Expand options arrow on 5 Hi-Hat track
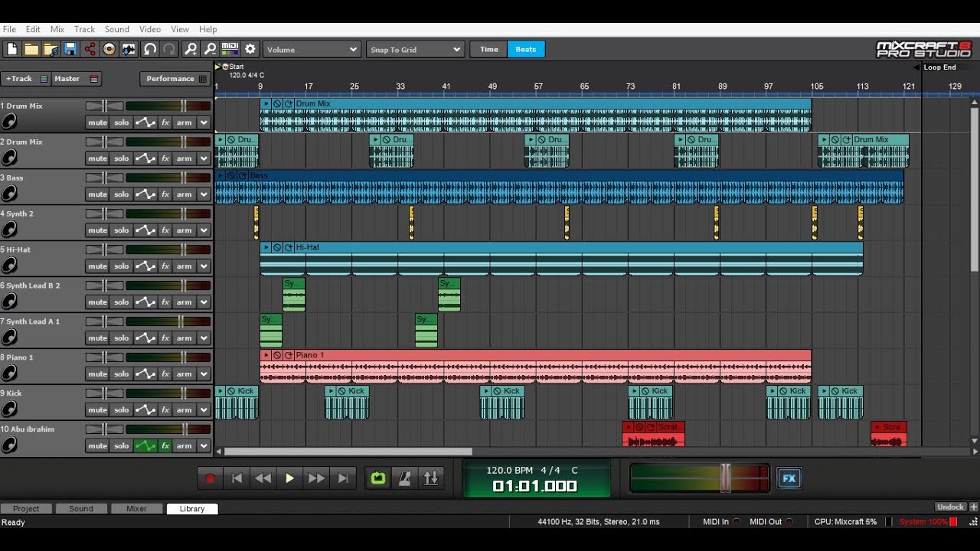 tap(204, 266)
